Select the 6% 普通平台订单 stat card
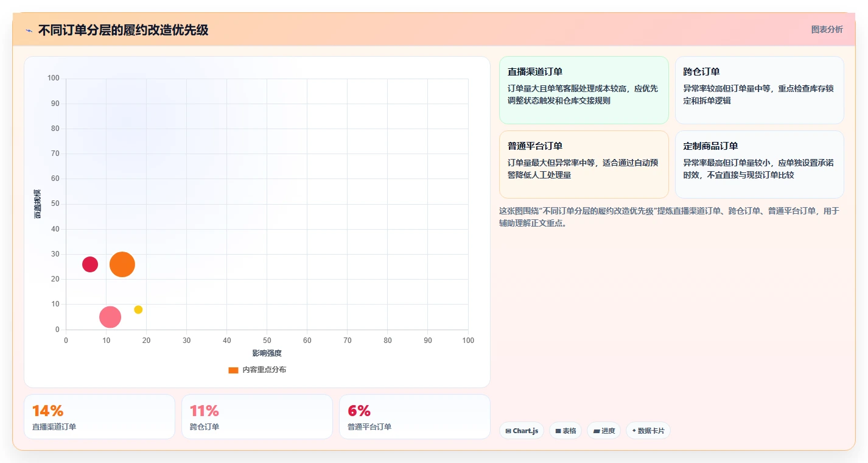Viewport: 868px width, 463px height. (x=415, y=417)
